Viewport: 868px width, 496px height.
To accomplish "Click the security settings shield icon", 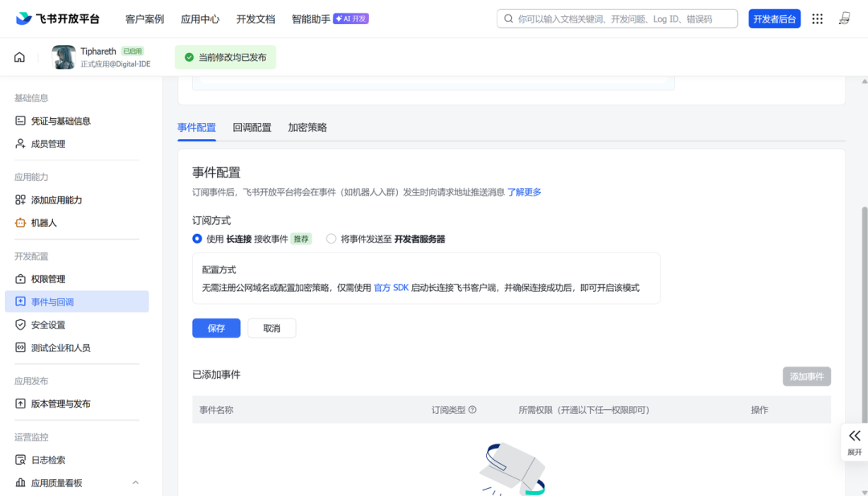I will point(21,325).
